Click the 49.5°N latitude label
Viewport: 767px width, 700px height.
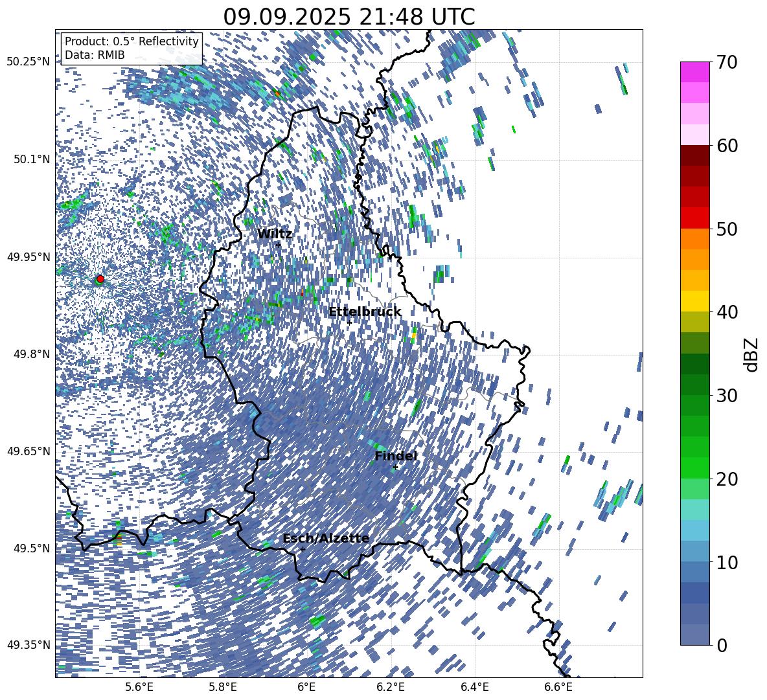pos(32,548)
